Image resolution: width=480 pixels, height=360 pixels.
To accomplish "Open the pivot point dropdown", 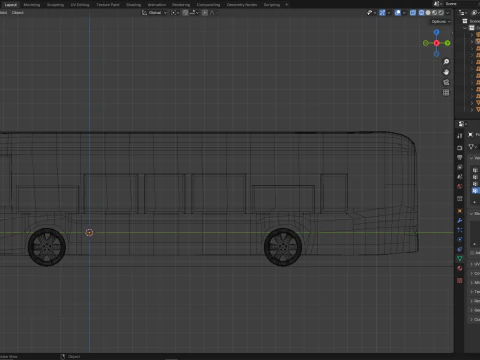I will click(175, 13).
